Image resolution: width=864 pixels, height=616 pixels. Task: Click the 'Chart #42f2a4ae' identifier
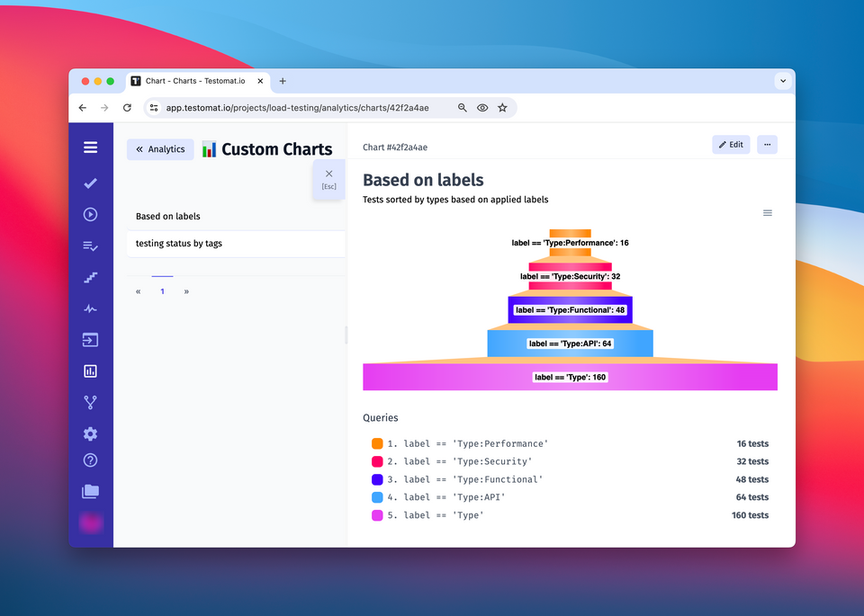395,147
